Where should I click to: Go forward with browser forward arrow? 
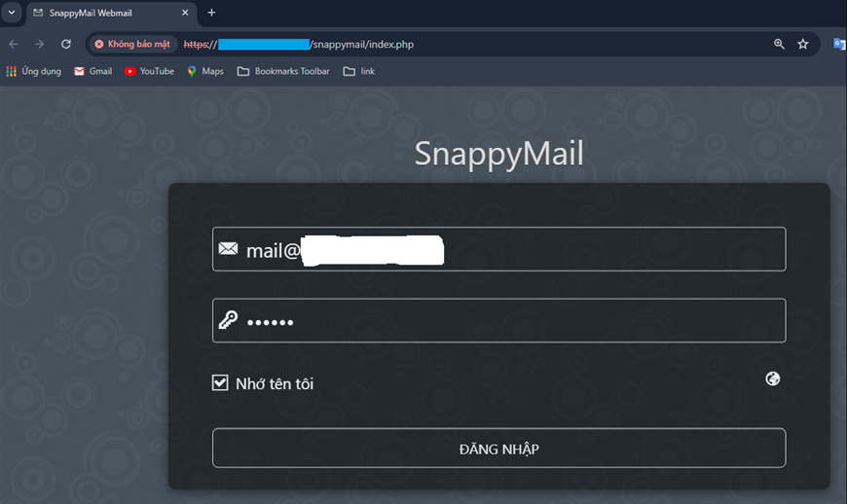pyautogui.click(x=40, y=44)
